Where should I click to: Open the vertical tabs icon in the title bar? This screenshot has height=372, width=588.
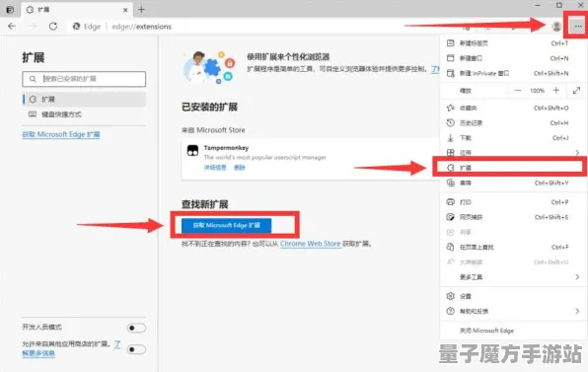(x=10, y=10)
